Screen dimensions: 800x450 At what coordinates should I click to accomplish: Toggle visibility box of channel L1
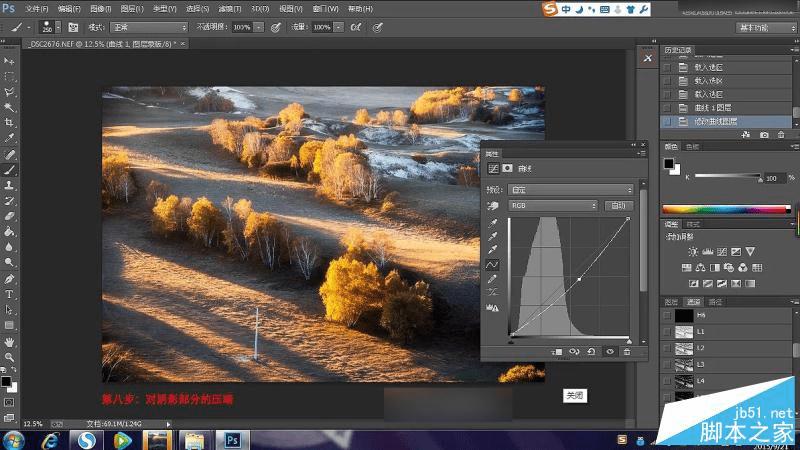tap(668, 331)
